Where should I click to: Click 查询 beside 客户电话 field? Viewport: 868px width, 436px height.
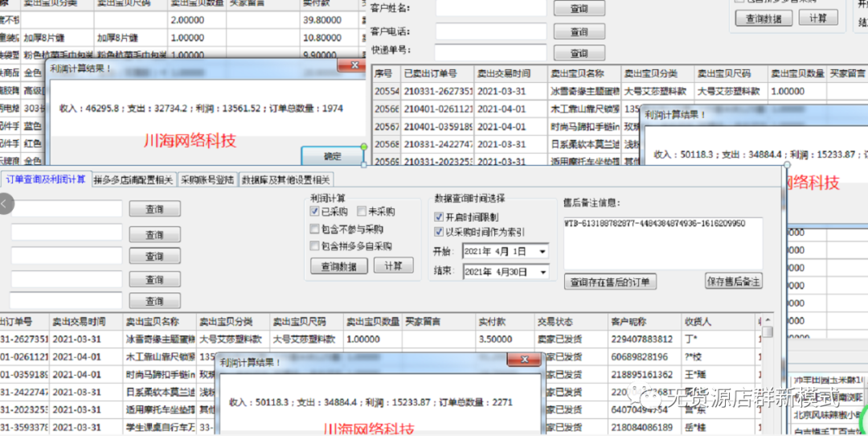pos(579,31)
